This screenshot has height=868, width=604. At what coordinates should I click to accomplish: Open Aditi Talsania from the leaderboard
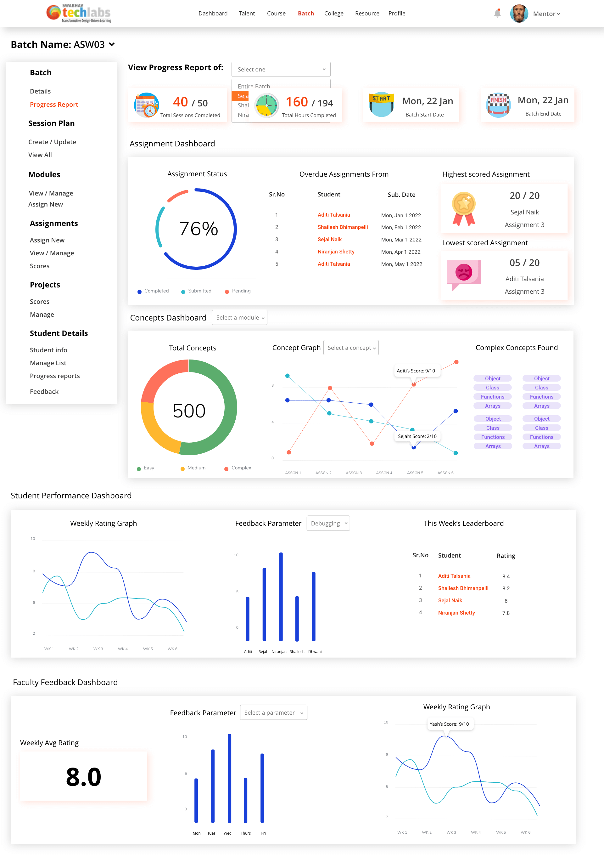454,576
